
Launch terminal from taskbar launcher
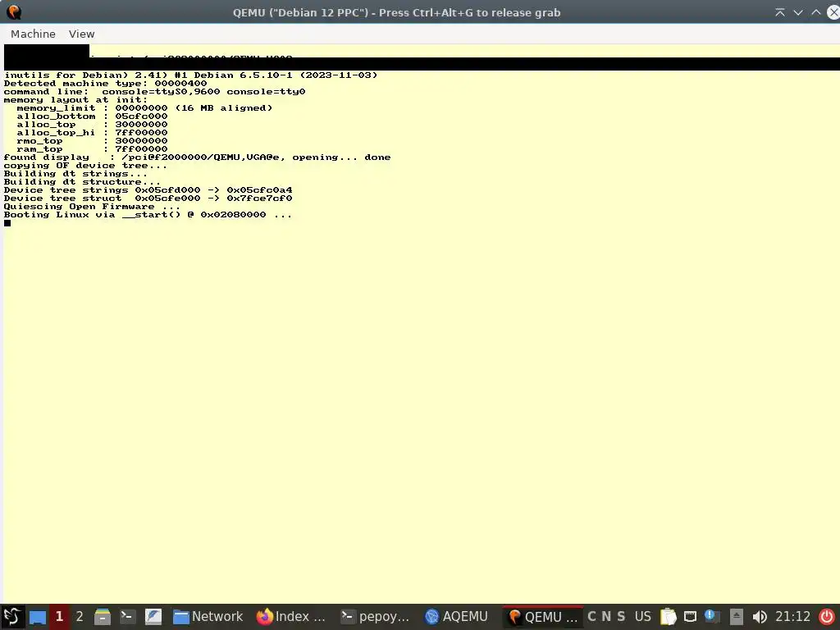coord(127,617)
